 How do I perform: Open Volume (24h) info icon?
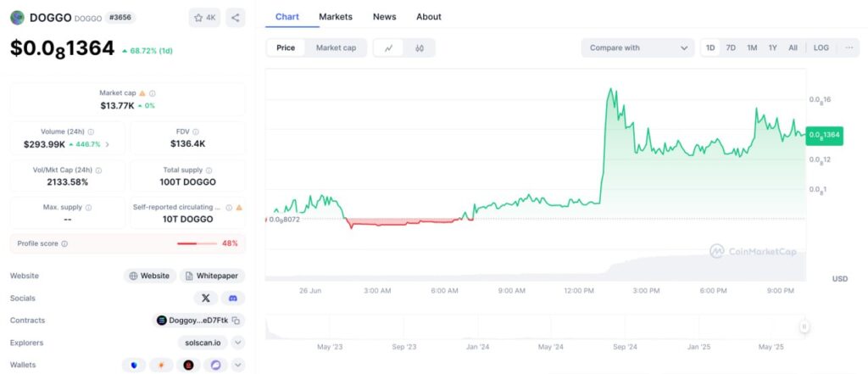(x=91, y=131)
